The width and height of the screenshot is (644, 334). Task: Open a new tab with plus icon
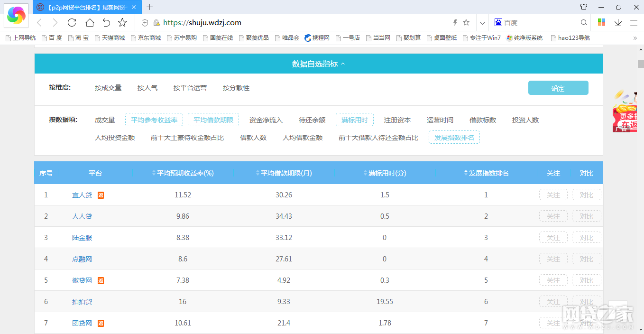pyautogui.click(x=150, y=7)
